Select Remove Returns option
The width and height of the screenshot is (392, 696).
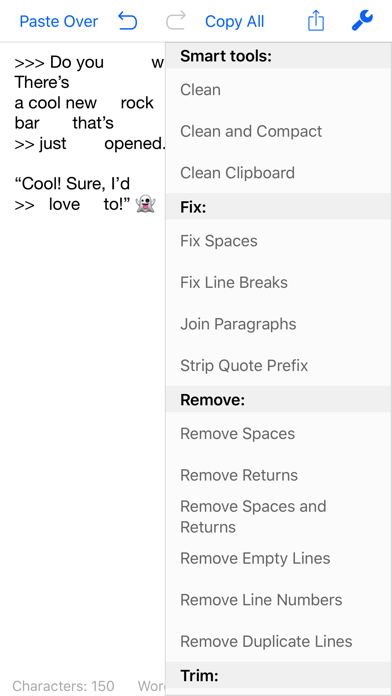(x=279, y=475)
